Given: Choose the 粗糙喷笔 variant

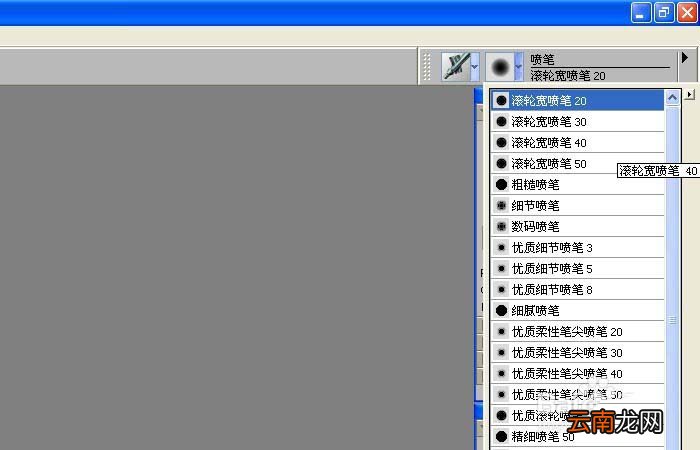Looking at the screenshot, I should 577,184.
